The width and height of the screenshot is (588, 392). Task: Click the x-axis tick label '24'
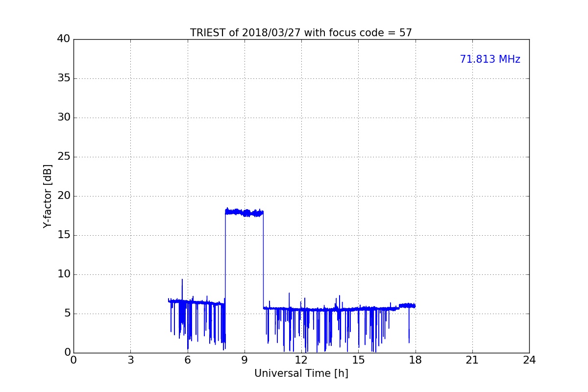click(529, 360)
